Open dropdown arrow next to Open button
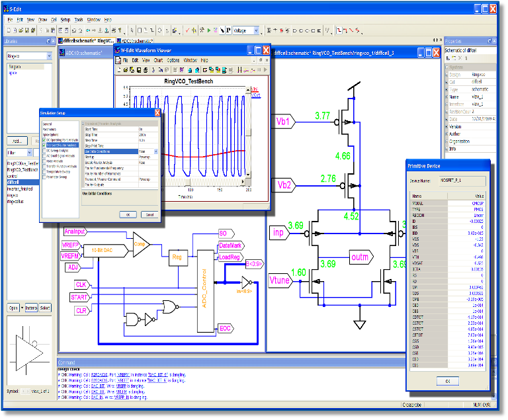The height and width of the screenshot is (420, 508). pos(22,308)
